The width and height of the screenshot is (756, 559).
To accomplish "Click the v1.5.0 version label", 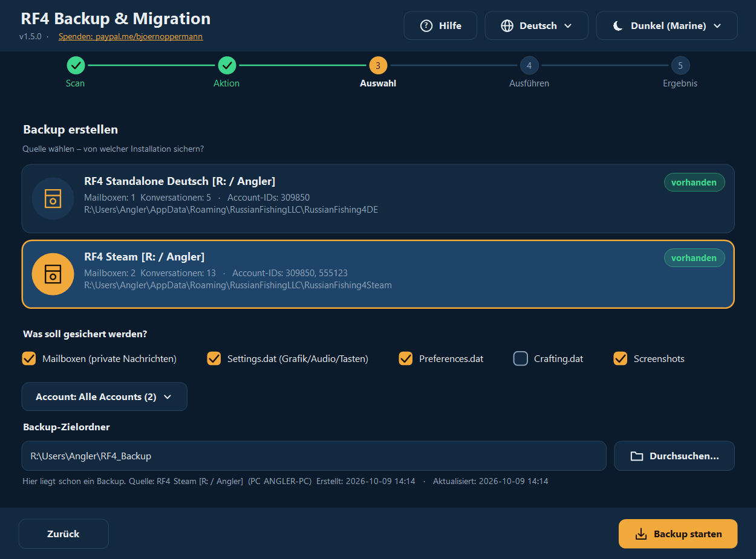I will pos(30,37).
